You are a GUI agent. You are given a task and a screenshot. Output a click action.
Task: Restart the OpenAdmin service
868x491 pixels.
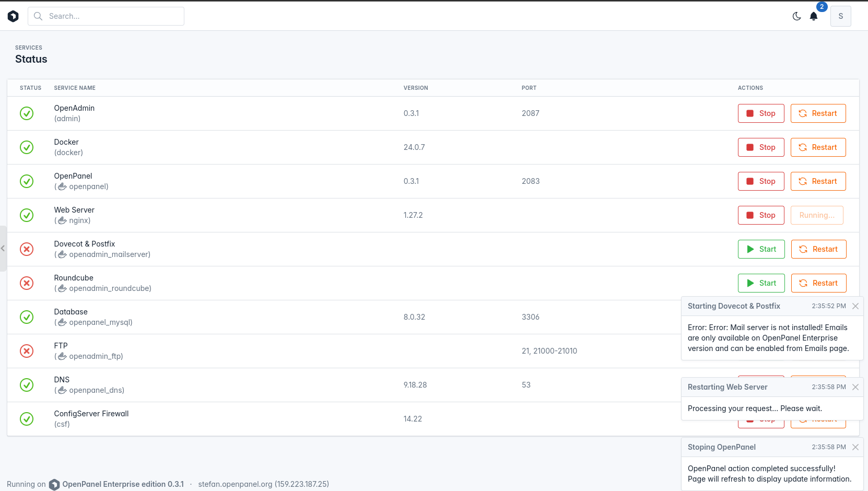(x=818, y=113)
